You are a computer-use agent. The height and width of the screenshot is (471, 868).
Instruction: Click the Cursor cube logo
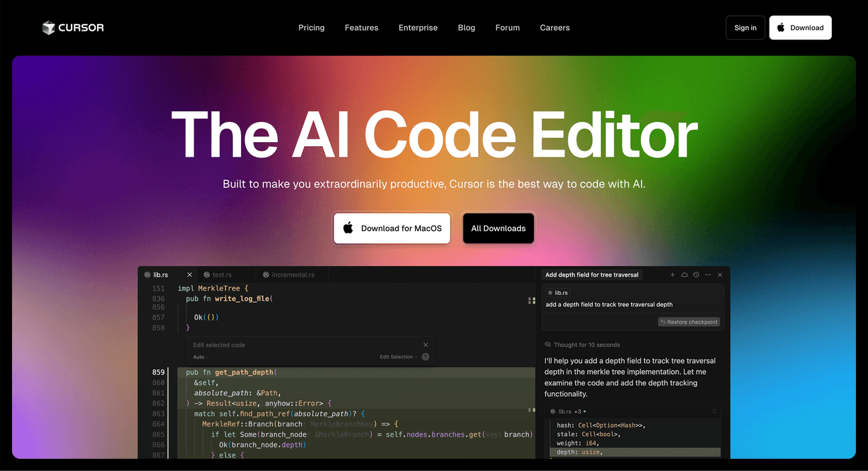click(x=48, y=27)
